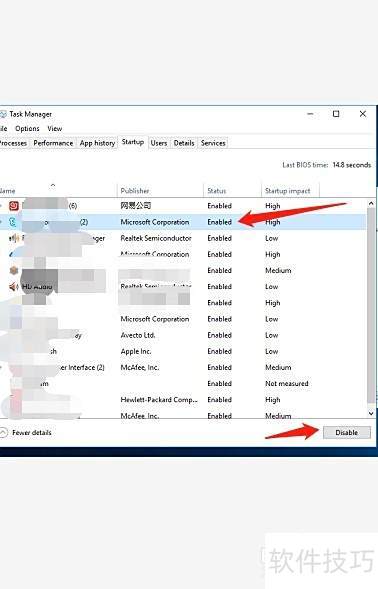Click the Task Manager title bar icon
This screenshot has height=589, width=378.
click(3, 114)
